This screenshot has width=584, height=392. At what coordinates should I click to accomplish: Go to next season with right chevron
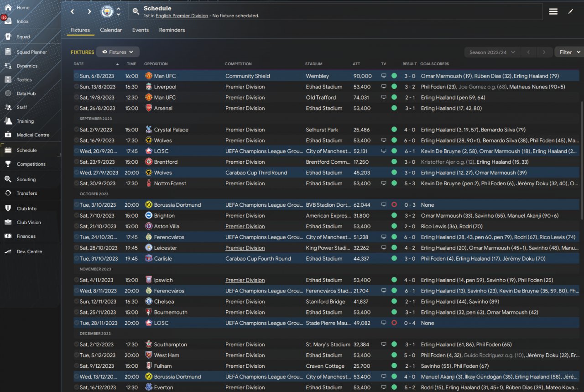544,52
